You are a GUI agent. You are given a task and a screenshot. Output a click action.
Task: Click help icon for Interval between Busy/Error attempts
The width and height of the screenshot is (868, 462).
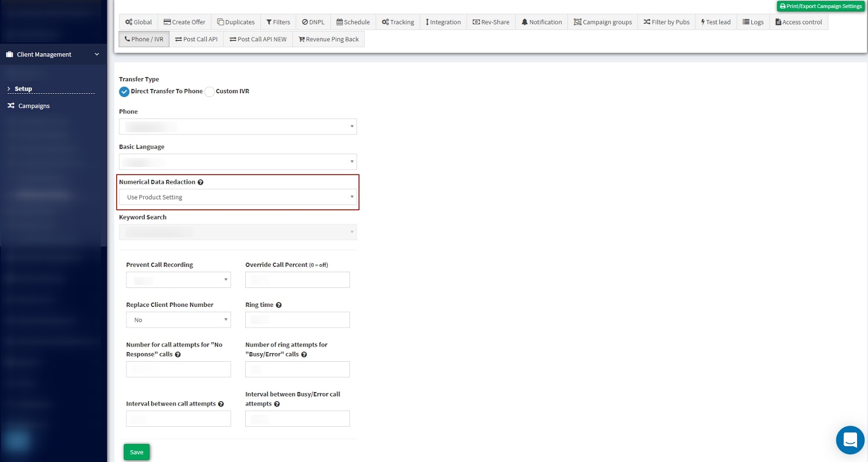[277, 404]
